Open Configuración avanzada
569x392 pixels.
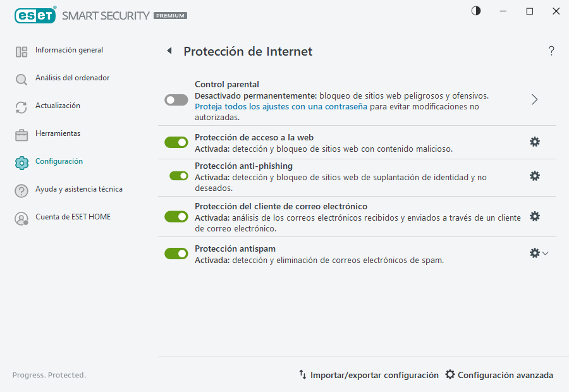click(x=499, y=375)
